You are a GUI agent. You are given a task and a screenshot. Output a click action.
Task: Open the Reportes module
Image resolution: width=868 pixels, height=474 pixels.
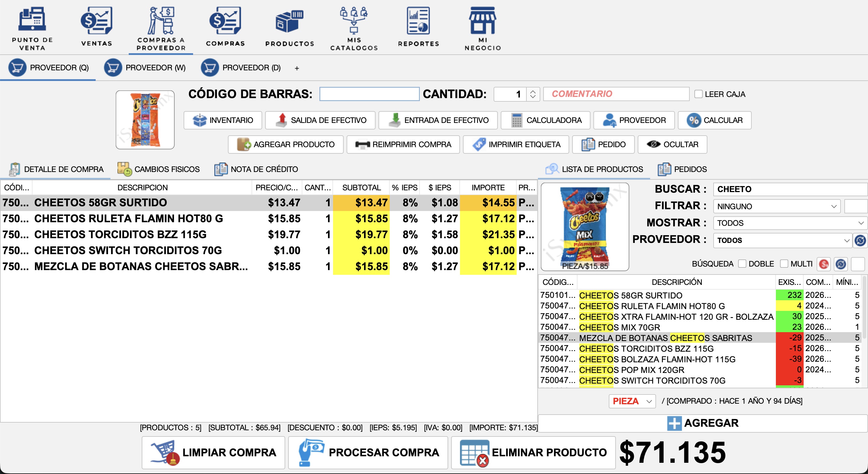[419, 26]
